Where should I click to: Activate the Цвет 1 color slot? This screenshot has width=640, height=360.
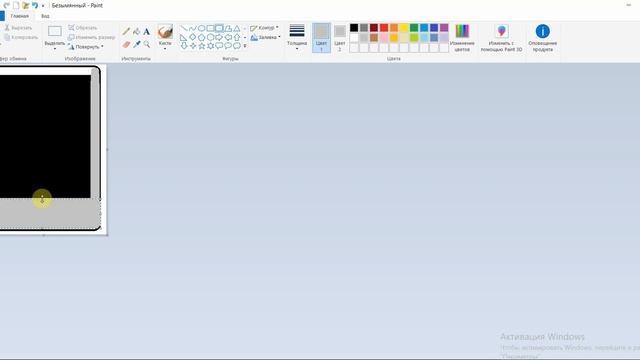click(x=321, y=38)
